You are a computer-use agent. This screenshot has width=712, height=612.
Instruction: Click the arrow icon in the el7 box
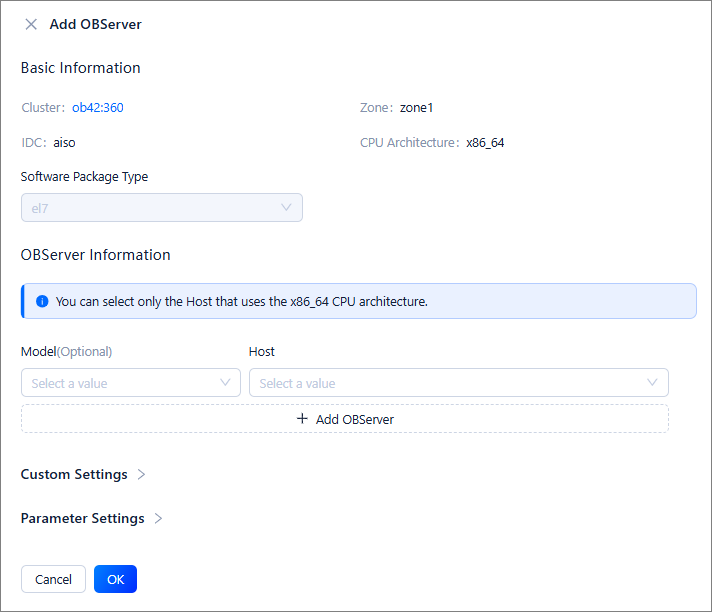click(287, 207)
